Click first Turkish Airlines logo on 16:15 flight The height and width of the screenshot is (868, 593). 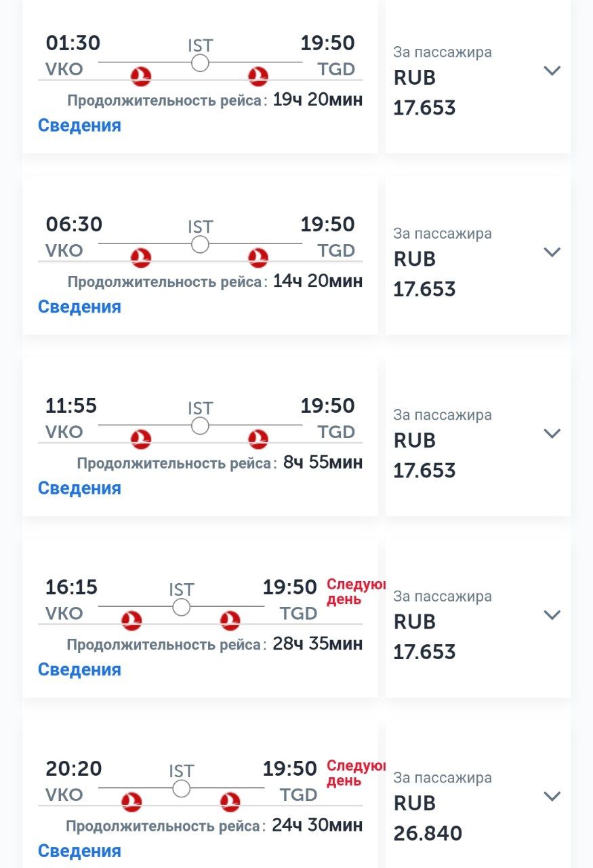pos(131,620)
